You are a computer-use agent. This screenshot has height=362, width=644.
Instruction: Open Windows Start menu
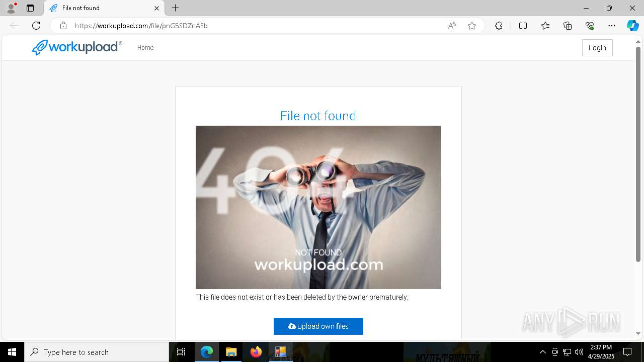[12, 352]
